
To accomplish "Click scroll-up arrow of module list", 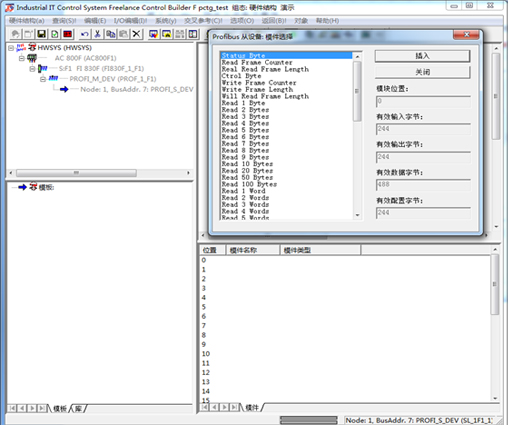I will point(357,56).
